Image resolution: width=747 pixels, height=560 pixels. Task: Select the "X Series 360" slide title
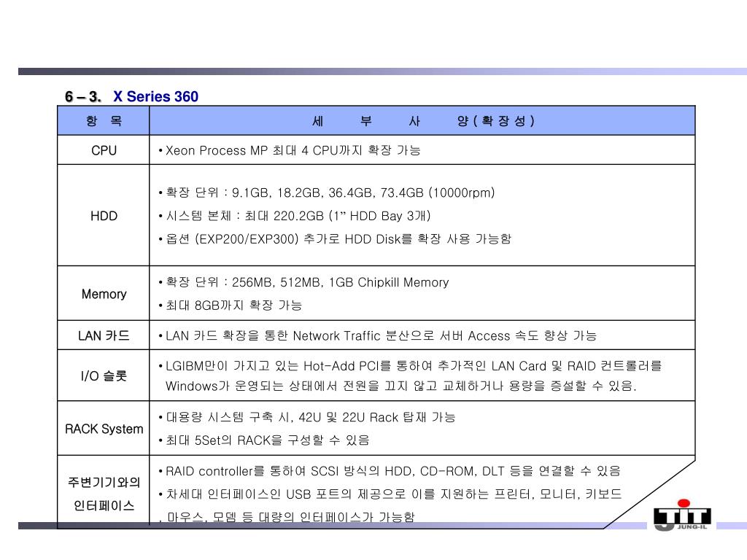(x=156, y=97)
